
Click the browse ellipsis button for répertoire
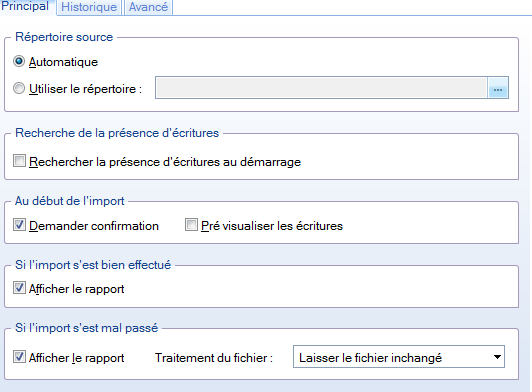click(x=498, y=88)
